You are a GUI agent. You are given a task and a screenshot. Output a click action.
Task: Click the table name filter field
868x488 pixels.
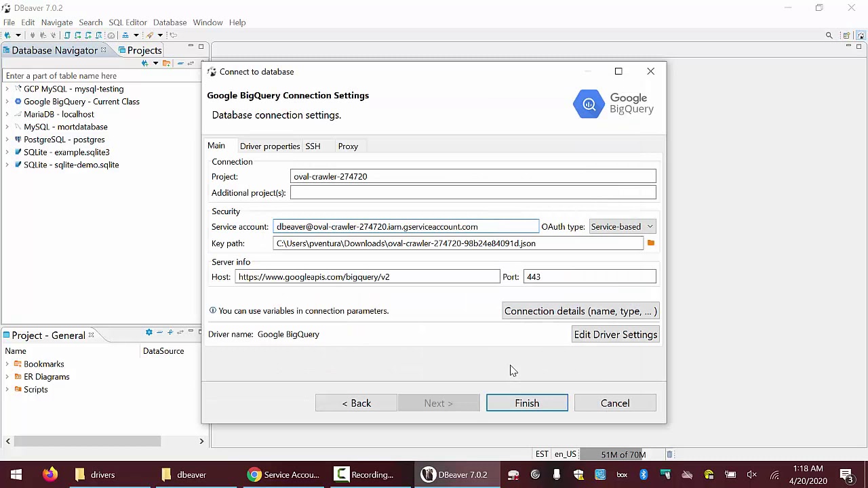click(x=102, y=76)
